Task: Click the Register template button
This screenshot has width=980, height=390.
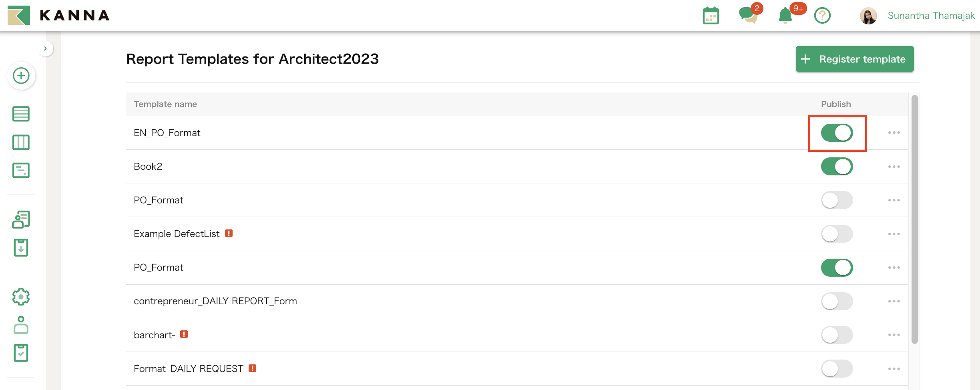Action: 854,59
